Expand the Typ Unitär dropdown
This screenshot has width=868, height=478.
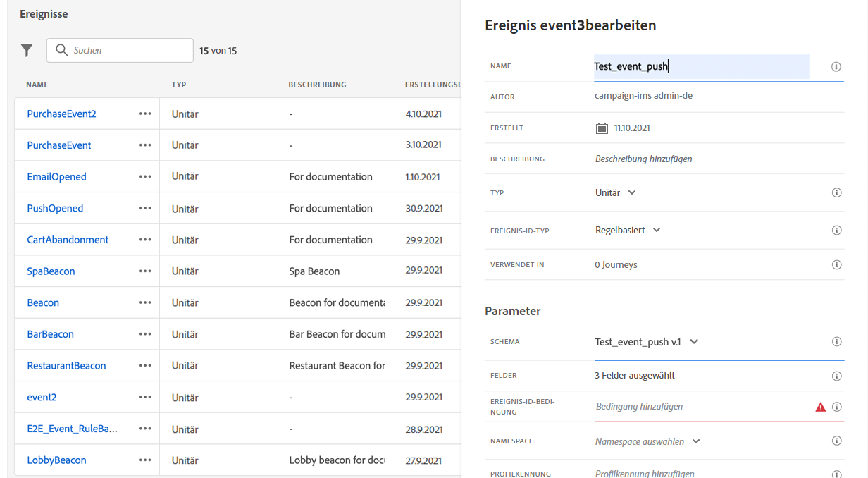click(632, 192)
